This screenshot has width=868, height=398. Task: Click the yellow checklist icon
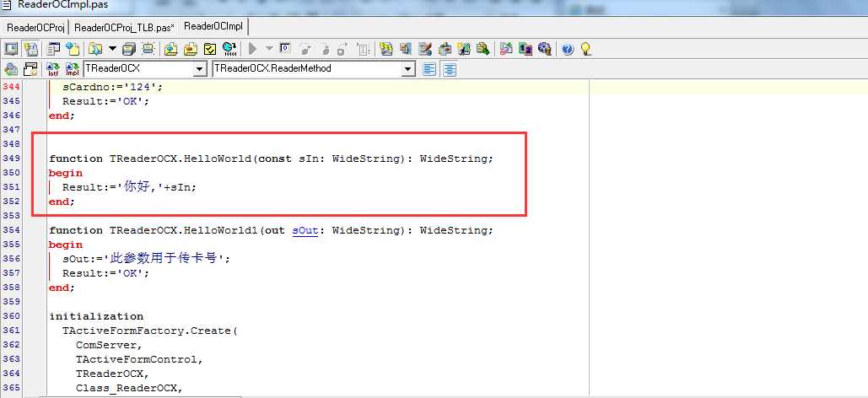210,49
